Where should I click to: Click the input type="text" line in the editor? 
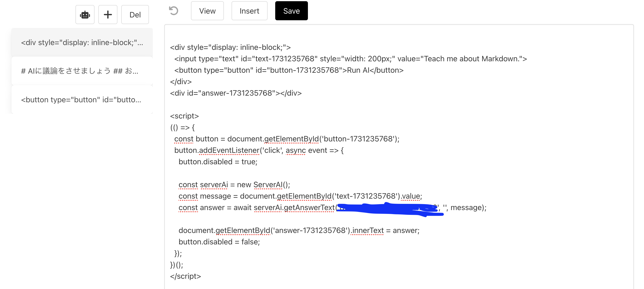coord(350,59)
